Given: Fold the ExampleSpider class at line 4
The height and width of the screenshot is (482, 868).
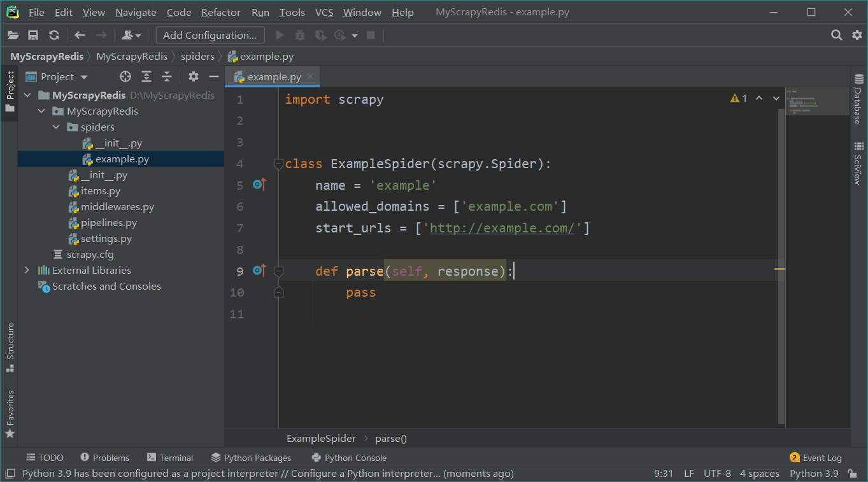Looking at the screenshot, I should tap(278, 164).
